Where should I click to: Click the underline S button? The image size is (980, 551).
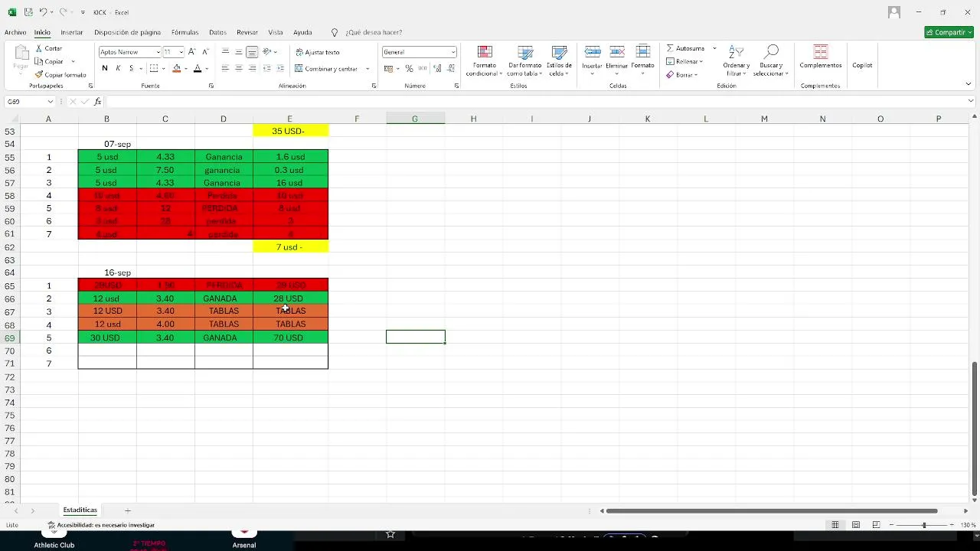pyautogui.click(x=131, y=68)
